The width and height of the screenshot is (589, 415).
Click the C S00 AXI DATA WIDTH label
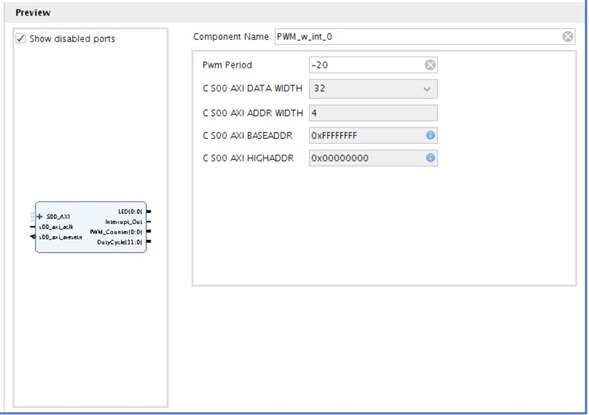coord(252,89)
